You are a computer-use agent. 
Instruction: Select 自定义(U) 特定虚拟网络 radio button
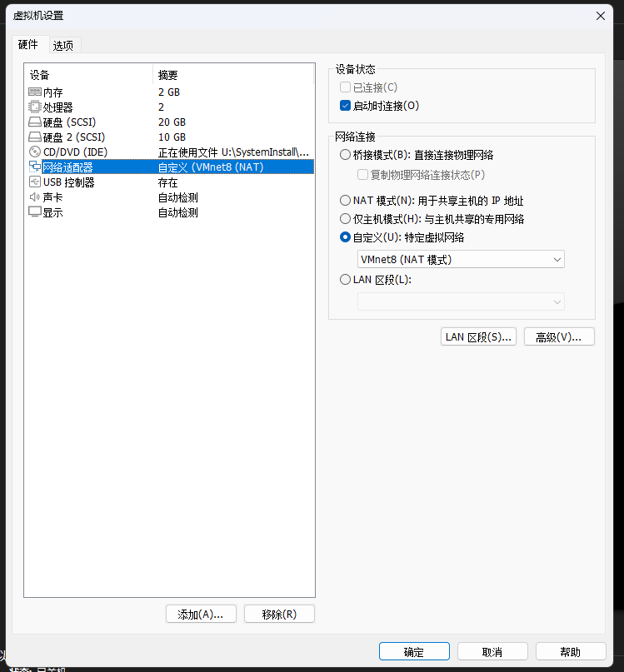tap(345, 237)
